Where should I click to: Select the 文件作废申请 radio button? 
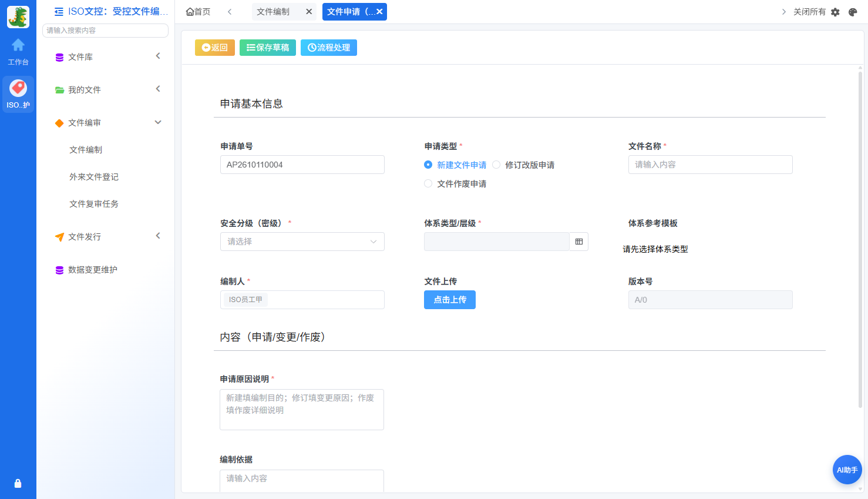[x=428, y=183]
